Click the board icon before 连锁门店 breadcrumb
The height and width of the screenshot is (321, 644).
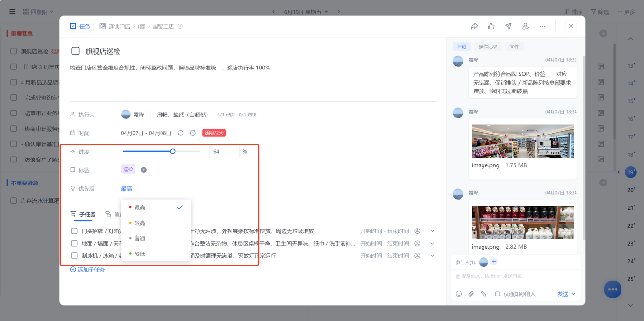[x=102, y=26]
